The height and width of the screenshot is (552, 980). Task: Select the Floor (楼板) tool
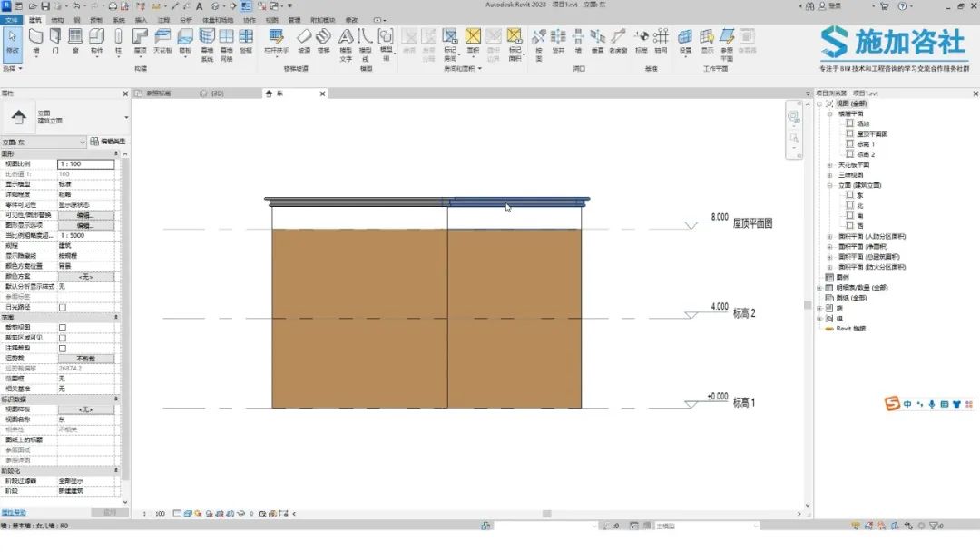pos(185,41)
